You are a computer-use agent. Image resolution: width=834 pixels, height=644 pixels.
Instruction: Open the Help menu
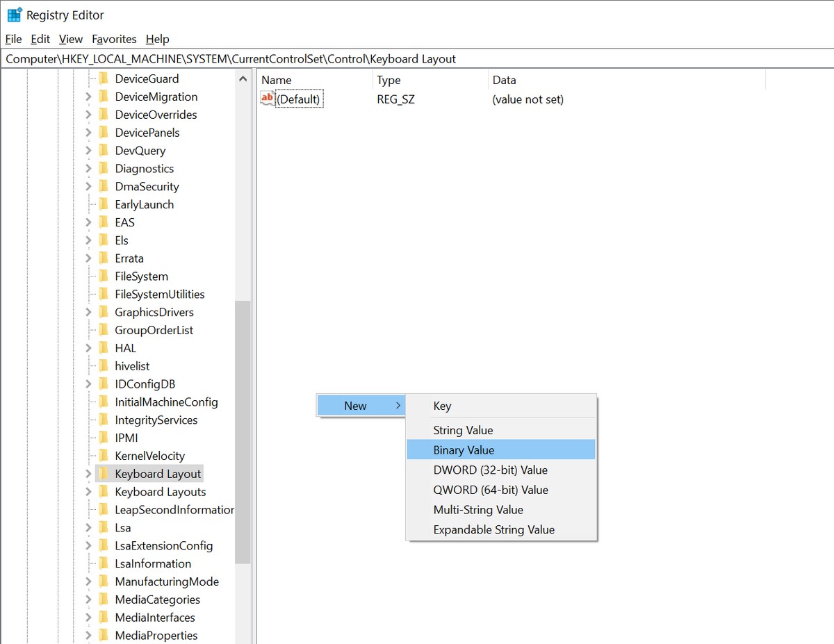tap(157, 39)
